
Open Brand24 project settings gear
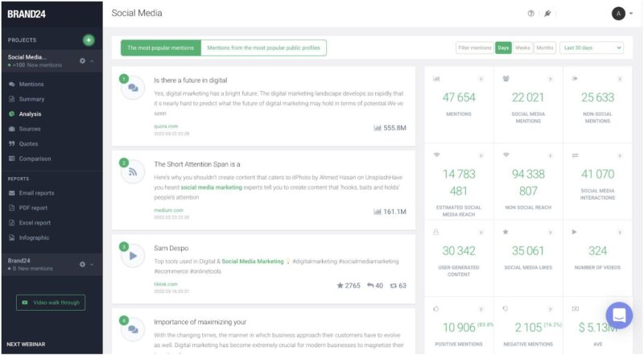83,264
